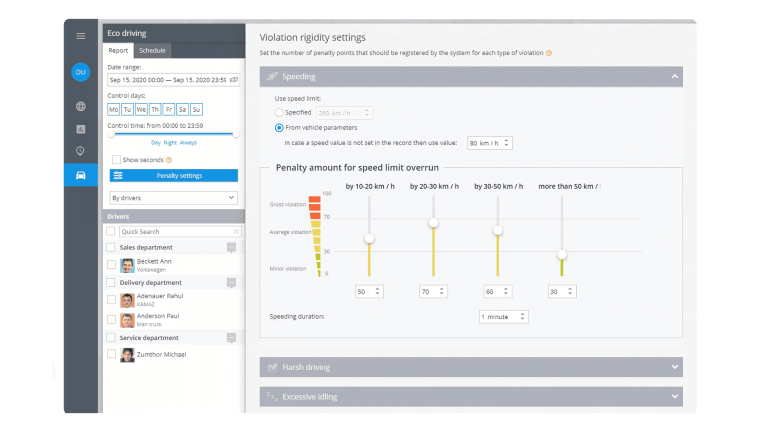Open the hamburger menu in sidebar
This screenshot has width=768, height=432.
(81, 36)
